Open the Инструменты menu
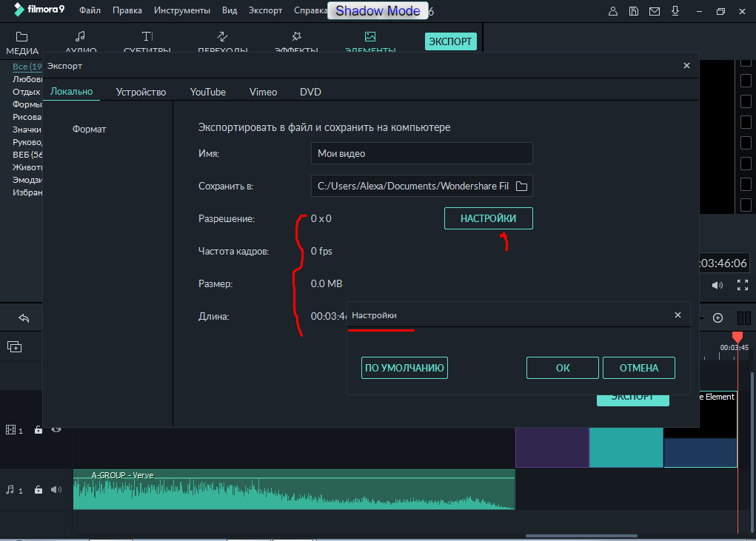The image size is (756, 541). pyautogui.click(x=181, y=11)
